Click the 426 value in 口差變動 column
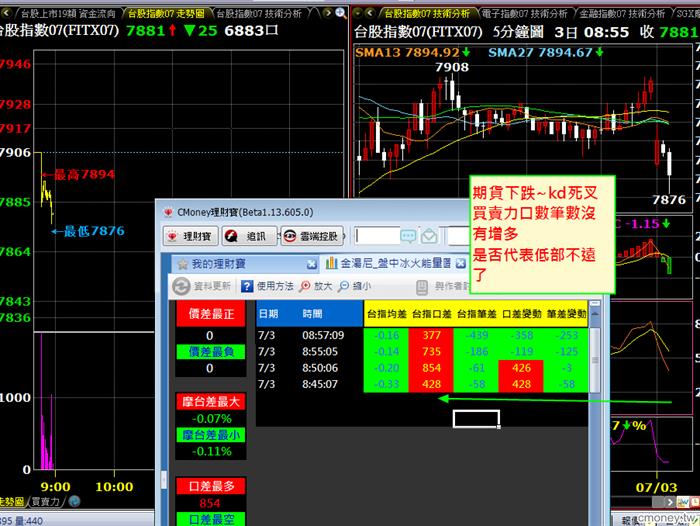Viewport: 700px width, 526px height. [521, 368]
